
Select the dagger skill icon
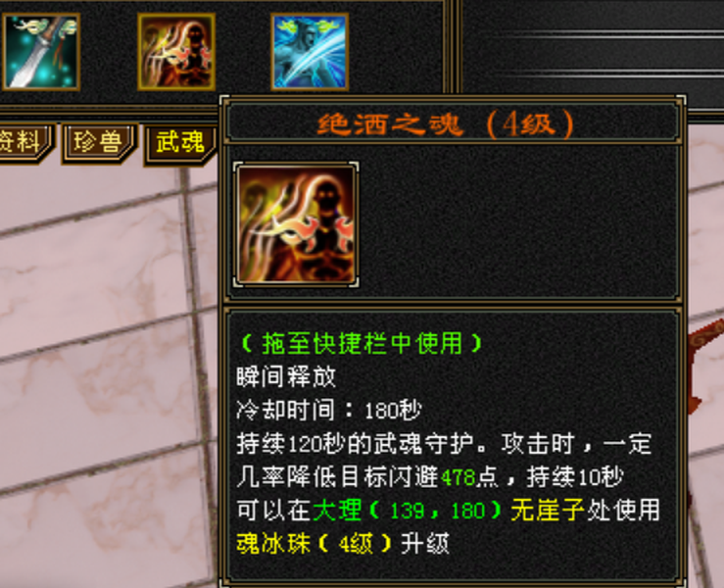click(x=40, y=52)
